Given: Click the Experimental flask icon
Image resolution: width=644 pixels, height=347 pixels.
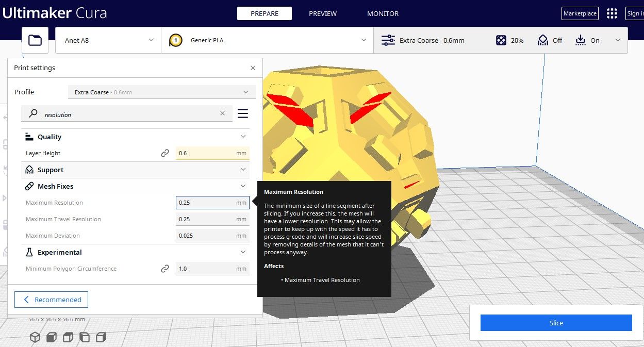Looking at the screenshot, I should (x=29, y=252).
